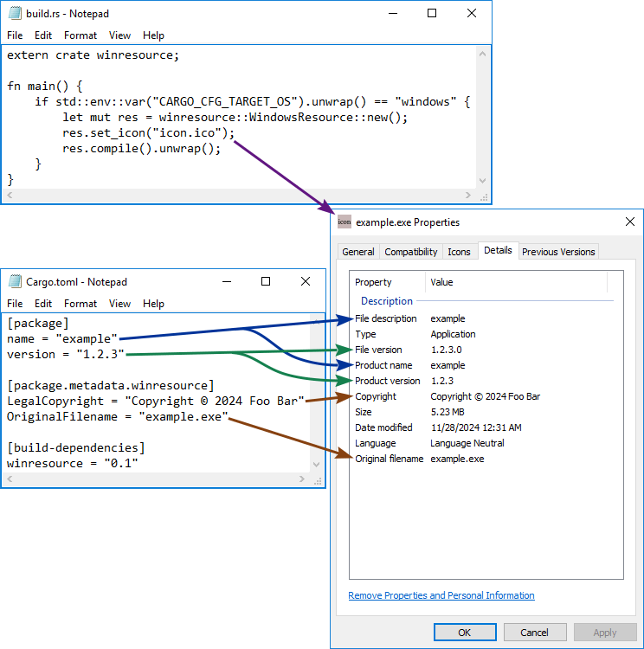Viewport: 644px width, 649px height.
Task: Open File menu in build.rs Notepad
Action: (15, 35)
